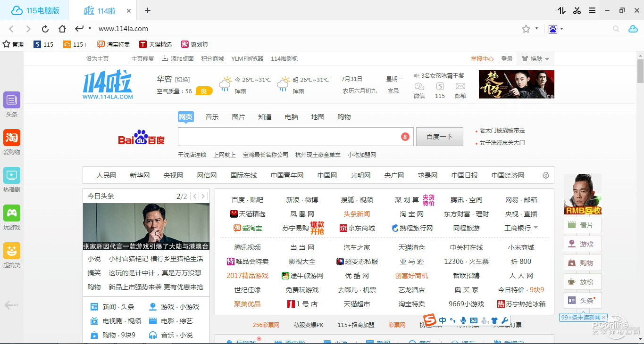Viewport: 644px width, 344px height.
Task: Expand the 工商银行 row dropdown arrow
Action: point(535,228)
